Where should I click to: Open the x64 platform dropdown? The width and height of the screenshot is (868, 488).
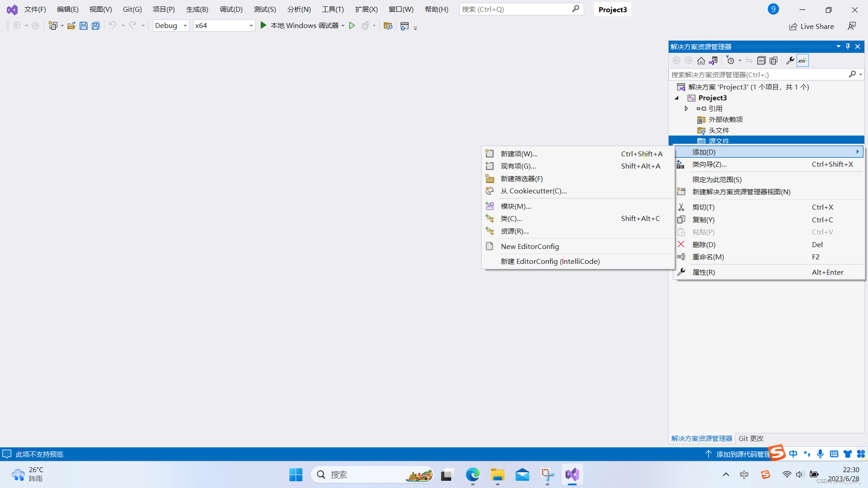(251, 26)
